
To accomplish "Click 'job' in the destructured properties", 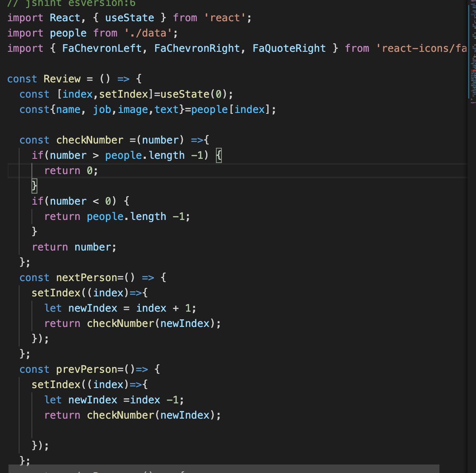I will [102, 109].
